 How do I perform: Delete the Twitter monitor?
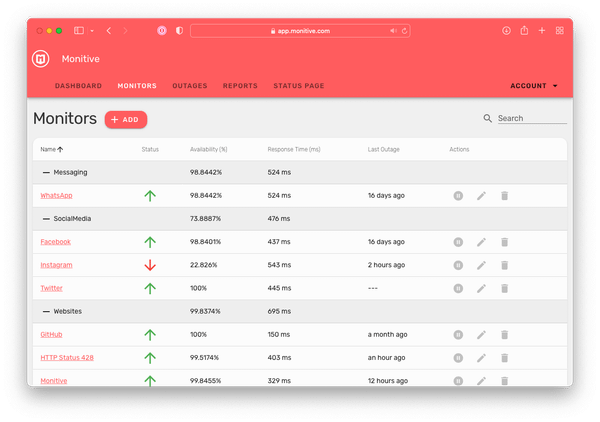504,288
